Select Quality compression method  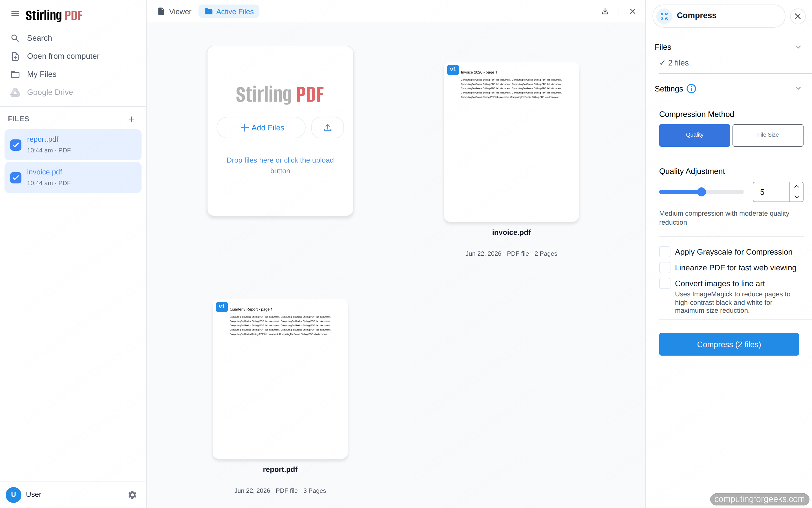tap(694, 135)
